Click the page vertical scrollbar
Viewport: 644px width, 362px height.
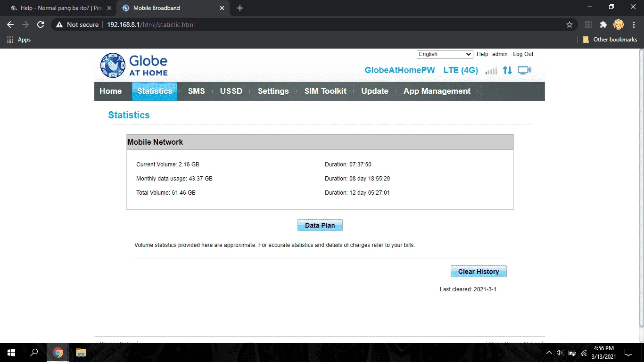[x=641, y=189]
